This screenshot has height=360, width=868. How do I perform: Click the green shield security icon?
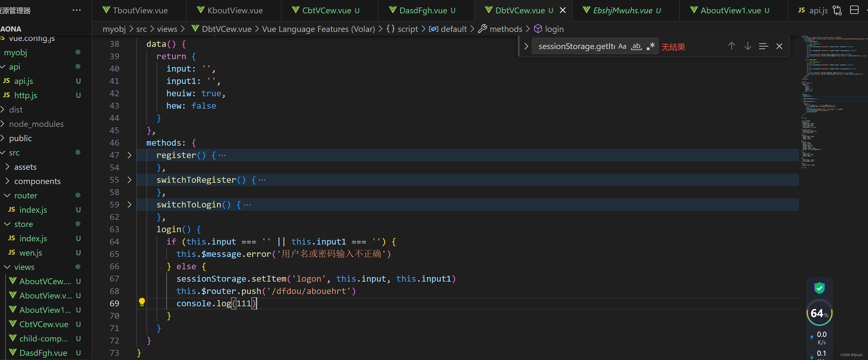click(819, 288)
